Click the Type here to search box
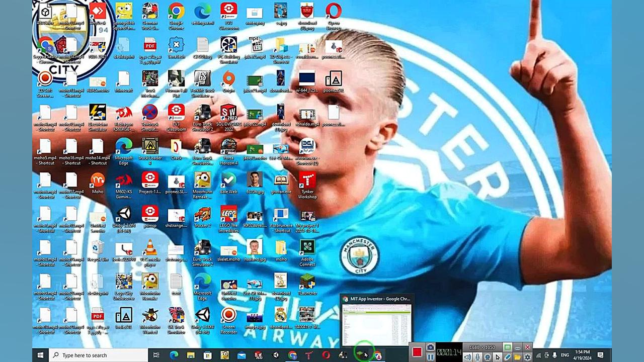 point(98,355)
